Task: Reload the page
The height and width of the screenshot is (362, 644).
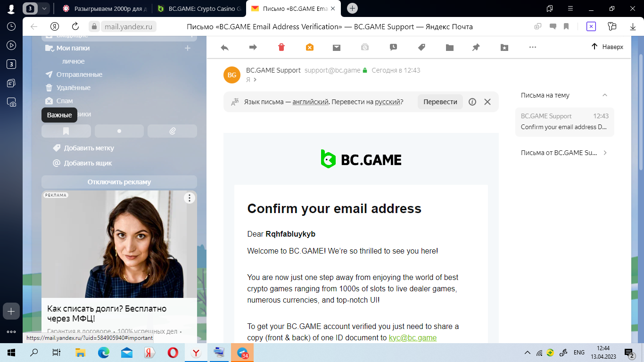Action: (75, 26)
